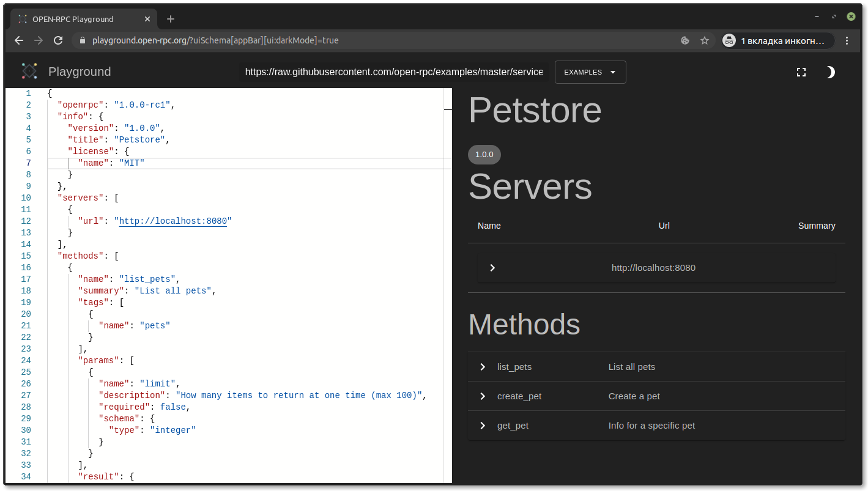Reload the page using the refresh icon
The height and width of the screenshot is (491, 868).
click(x=58, y=40)
